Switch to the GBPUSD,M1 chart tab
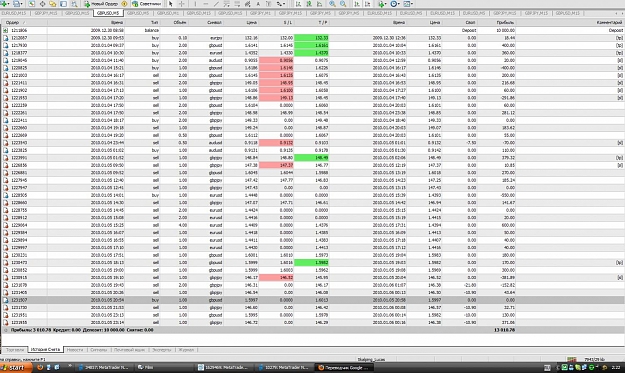Viewport: 625px width, 373px height. [x=168, y=13]
